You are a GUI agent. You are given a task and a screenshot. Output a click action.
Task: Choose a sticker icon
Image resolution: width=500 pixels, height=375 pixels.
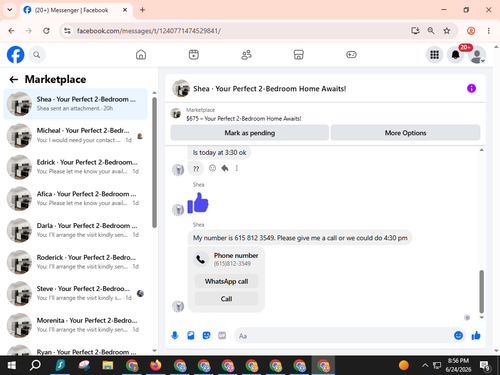pyautogui.click(x=207, y=336)
